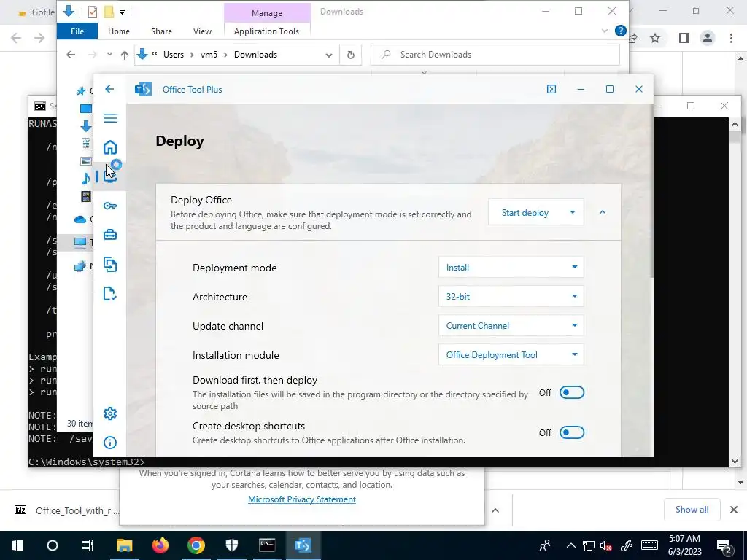Open Cortana circle on taskbar
Image resolution: width=747 pixels, height=560 pixels.
53,545
